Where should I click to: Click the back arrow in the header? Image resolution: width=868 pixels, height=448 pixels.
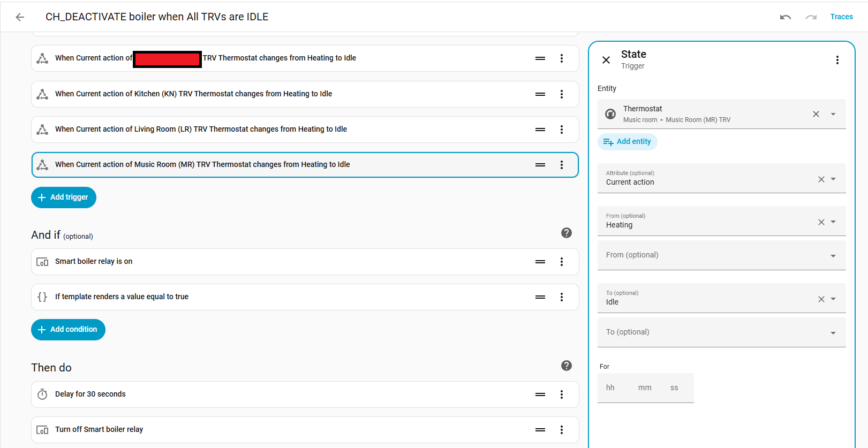click(x=20, y=17)
